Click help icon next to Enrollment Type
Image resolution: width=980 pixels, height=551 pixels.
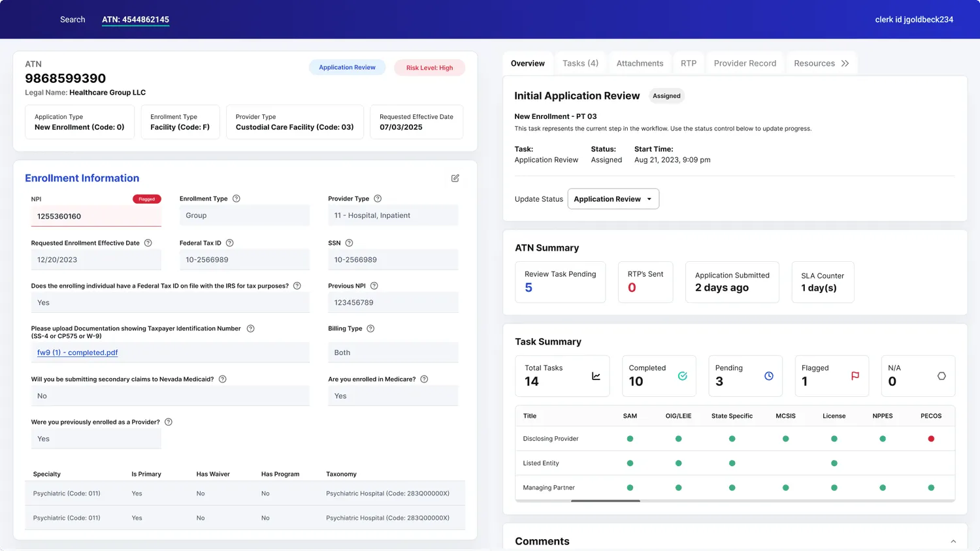(237, 198)
